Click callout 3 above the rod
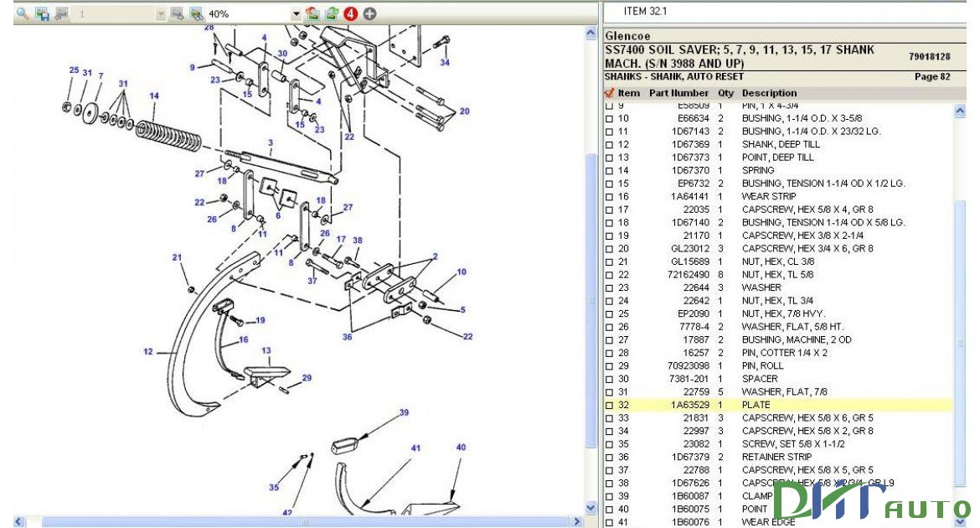This screenshot has height=528, width=980. pyautogui.click(x=270, y=142)
